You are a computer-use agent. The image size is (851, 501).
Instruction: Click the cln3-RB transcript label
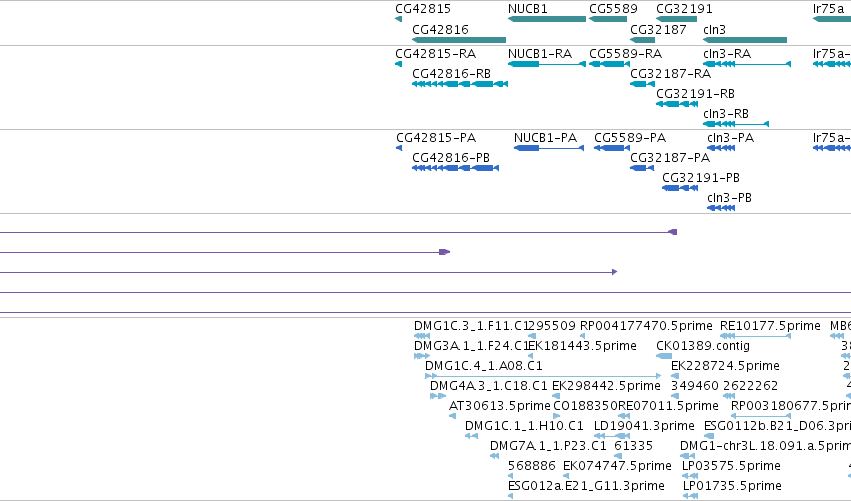[726, 113]
